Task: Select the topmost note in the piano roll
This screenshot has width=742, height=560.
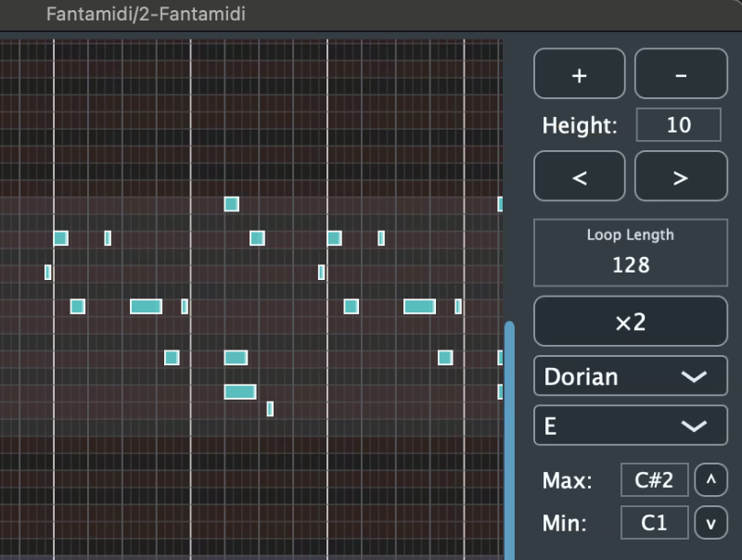Action: pyautogui.click(x=232, y=204)
